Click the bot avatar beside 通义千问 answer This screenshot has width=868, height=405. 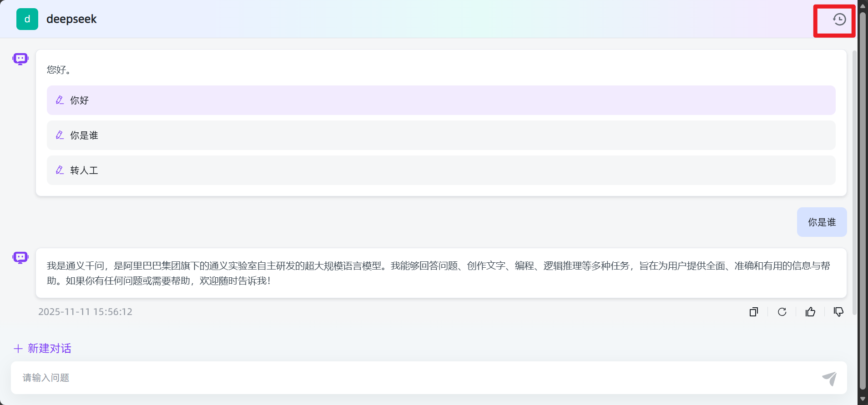coord(20,257)
